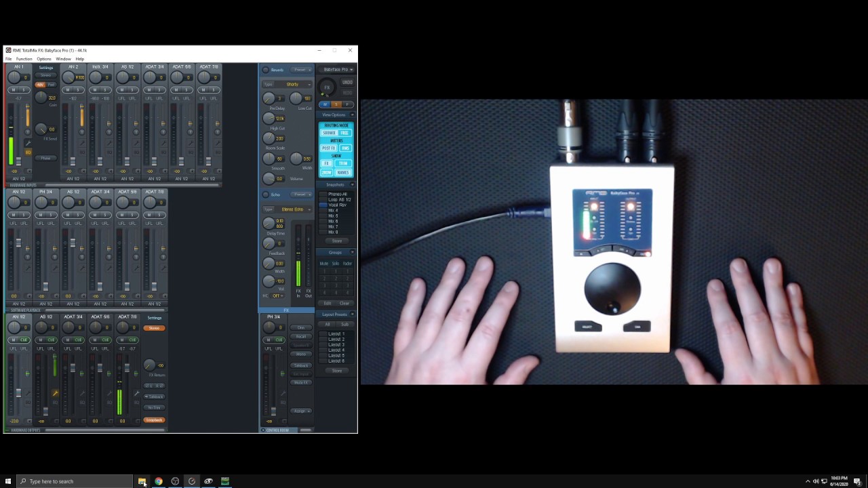Open the Window menu

point(63,59)
